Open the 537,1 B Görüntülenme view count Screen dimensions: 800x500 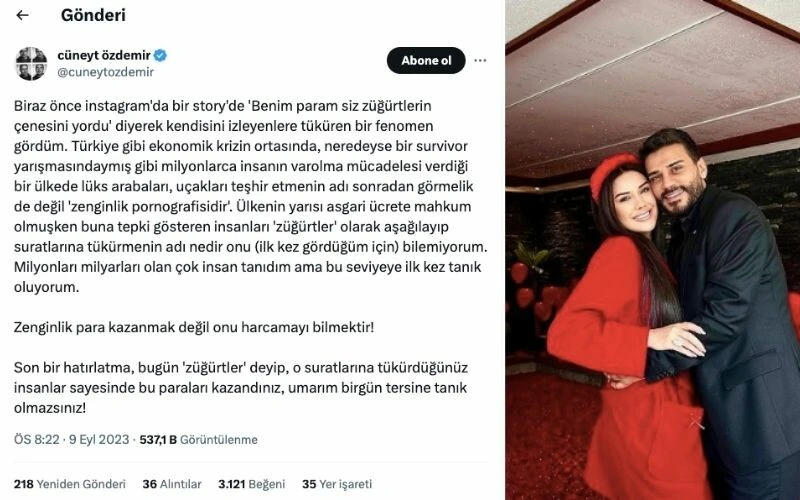pyautogui.click(x=198, y=439)
